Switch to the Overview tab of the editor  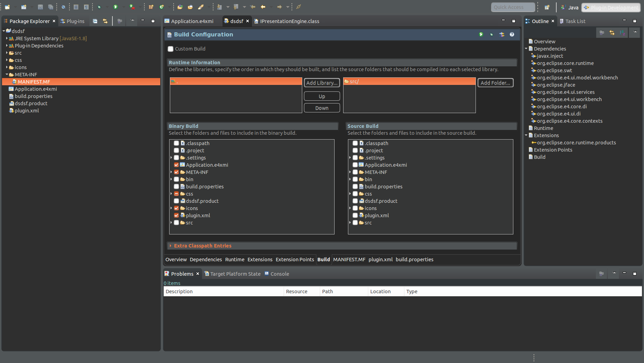pyautogui.click(x=176, y=260)
